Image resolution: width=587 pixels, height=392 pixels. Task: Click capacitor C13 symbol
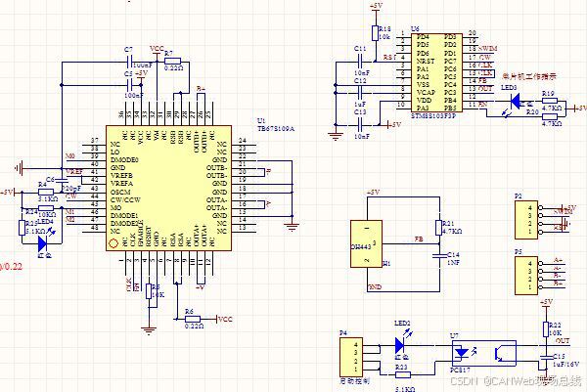pos(360,125)
